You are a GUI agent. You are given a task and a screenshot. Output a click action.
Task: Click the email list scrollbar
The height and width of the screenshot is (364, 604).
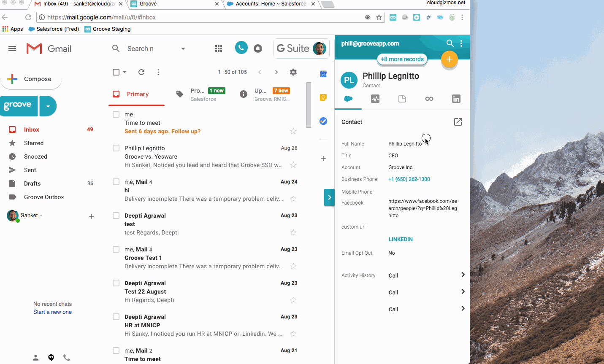(309, 105)
